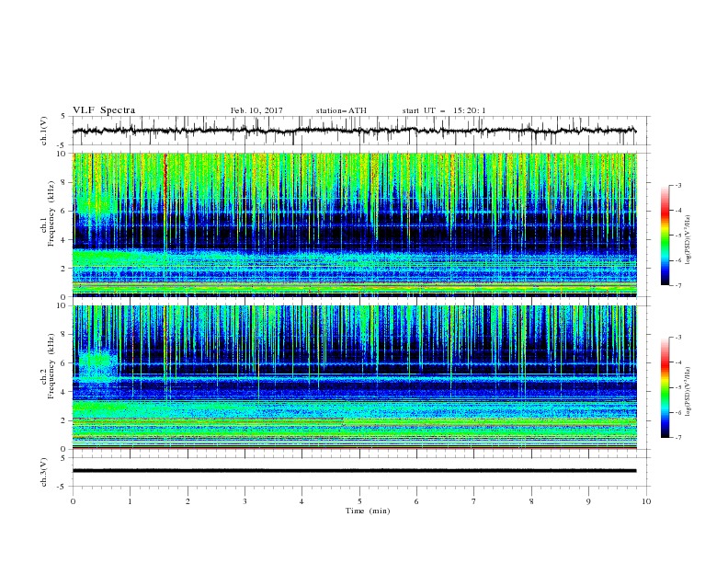Image resolution: width=728 pixels, height=563 pixels.
Task: Select the "Feb. 10, 2017" date text
Action: (x=256, y=110)
